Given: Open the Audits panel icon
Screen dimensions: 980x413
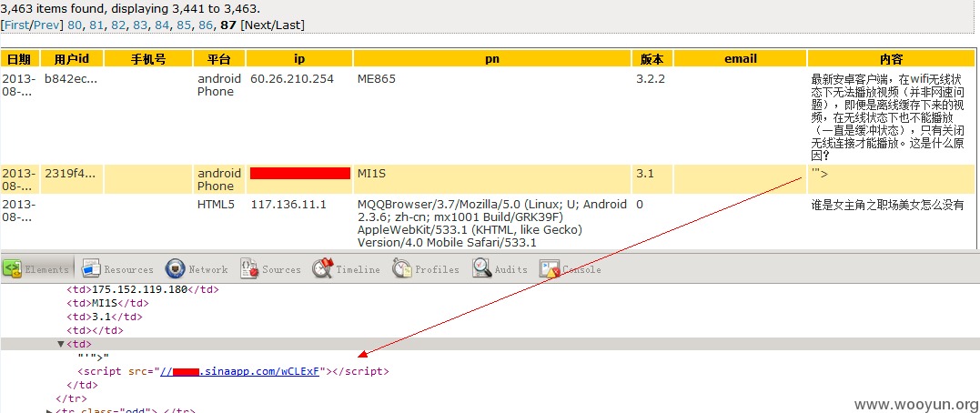Looking at the screenshot, I should click(x=482, y=268).
